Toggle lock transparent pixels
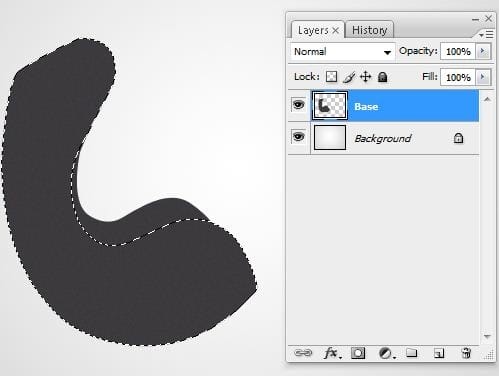 (x=331, y=77)
